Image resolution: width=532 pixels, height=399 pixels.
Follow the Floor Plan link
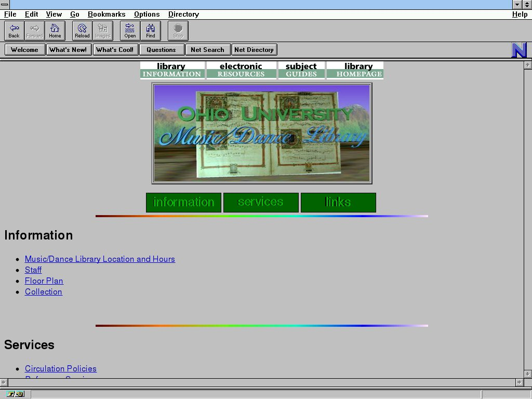[44, 281]
